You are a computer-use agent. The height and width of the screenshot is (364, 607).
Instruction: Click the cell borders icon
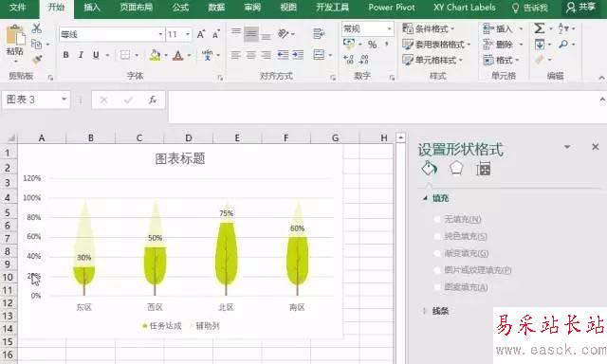click(125, 55)
